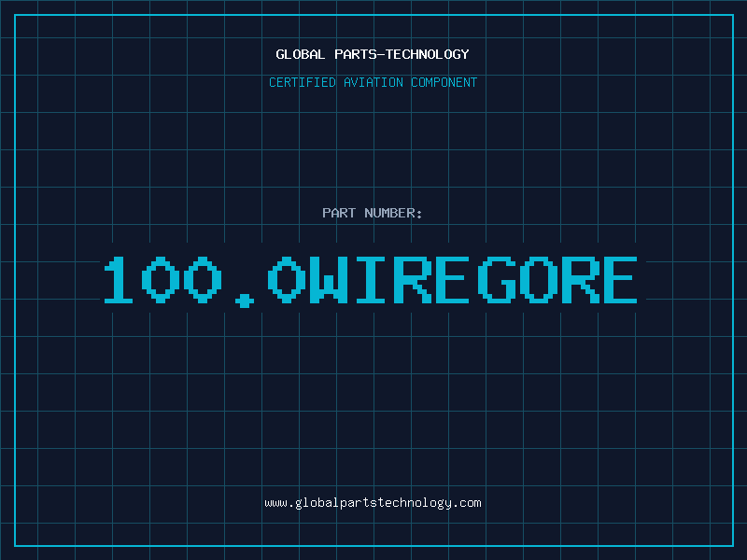
Task: Click the decimal point in the part number
Action: coord(245,300)
